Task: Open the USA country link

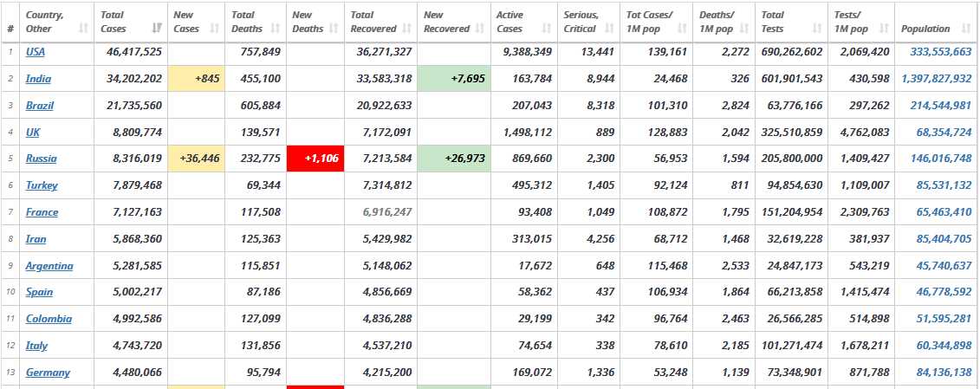Action: coord(35,52)
